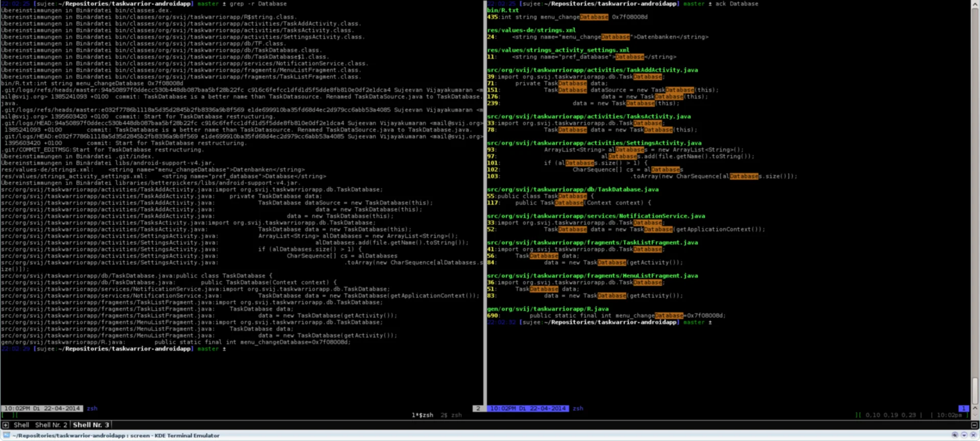Click the right pane's blue 10:02PM Di 22-04-2014 caption
This screenshot has height=441, width=980.
(528, 408)
